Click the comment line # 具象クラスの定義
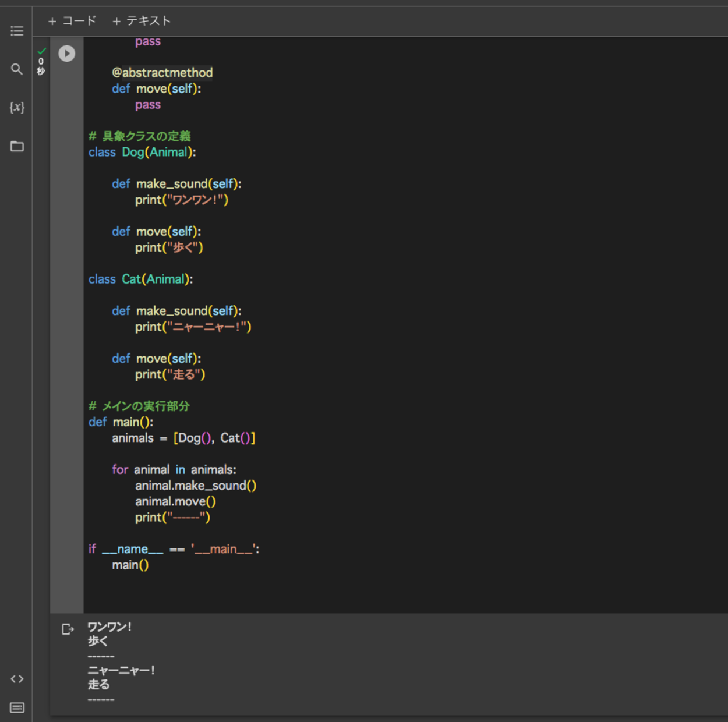 click(140, 136)
